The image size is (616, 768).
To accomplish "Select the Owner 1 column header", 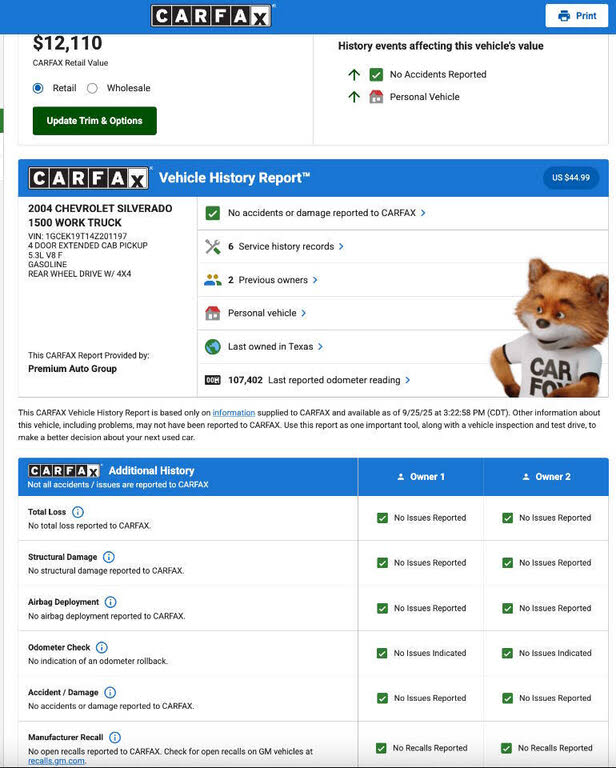I will (x=421, y=477).
